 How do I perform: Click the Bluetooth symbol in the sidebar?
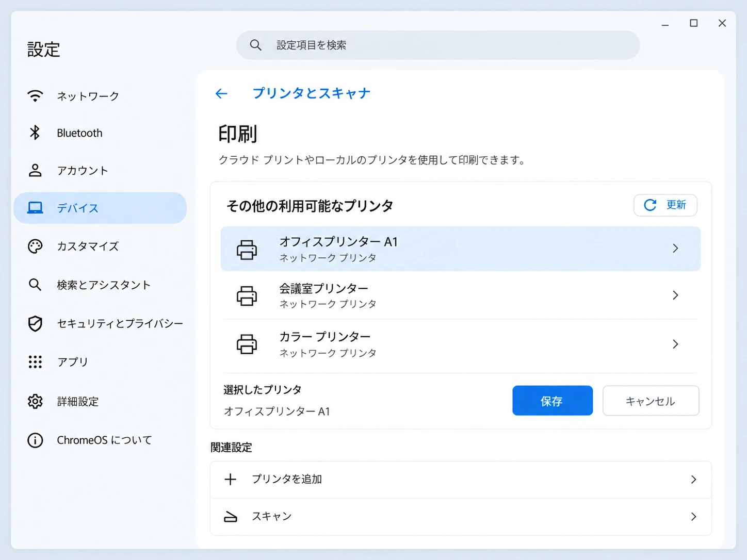pyautogui.click(x=35, y=133)
